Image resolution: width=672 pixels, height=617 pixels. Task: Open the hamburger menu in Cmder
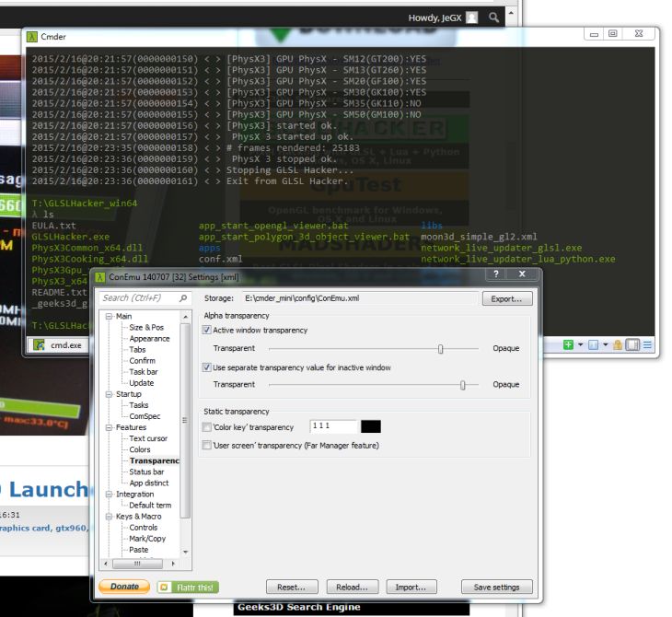(647, 344)
